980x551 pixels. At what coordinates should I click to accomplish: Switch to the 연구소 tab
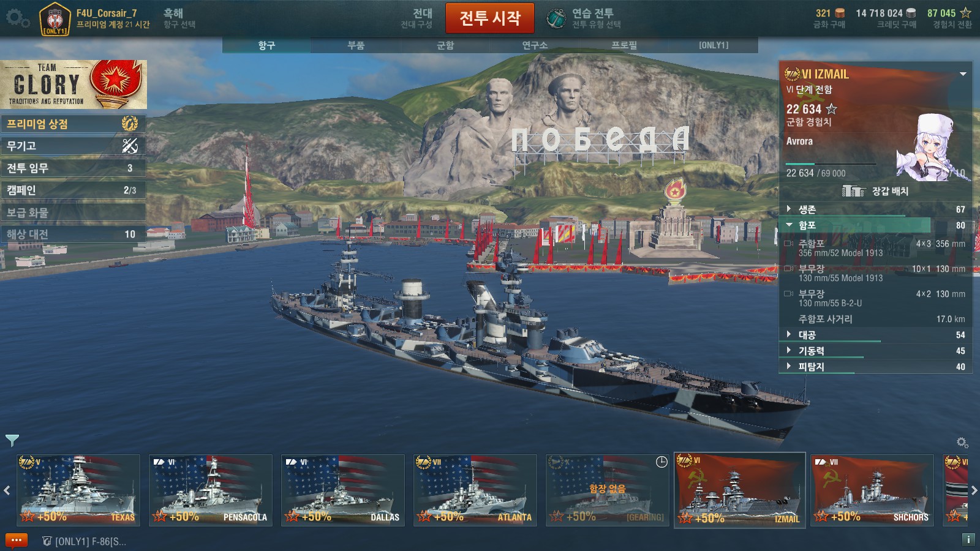pos(535,45)
